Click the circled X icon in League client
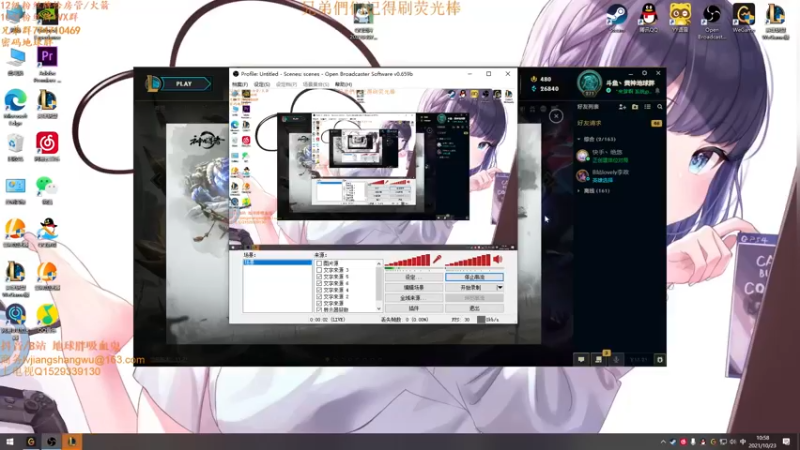Image resolution: width=800 pixels, height=450 pixels. coord(556,116)
